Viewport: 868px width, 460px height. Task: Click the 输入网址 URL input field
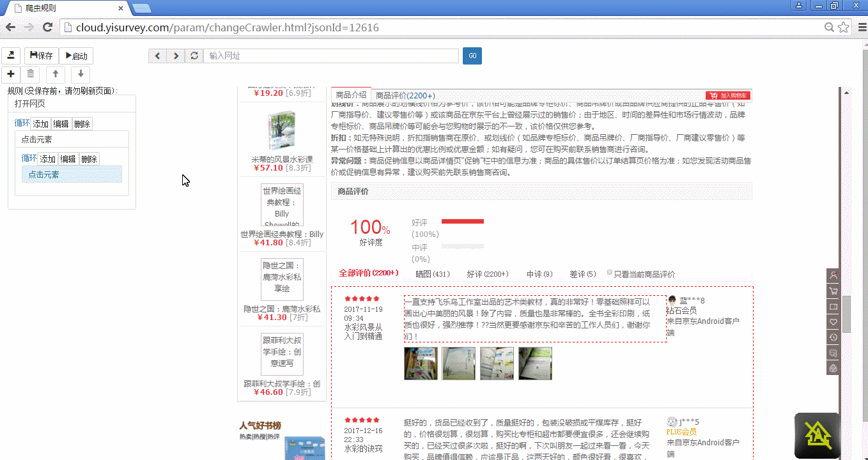[x=331, y=56]
